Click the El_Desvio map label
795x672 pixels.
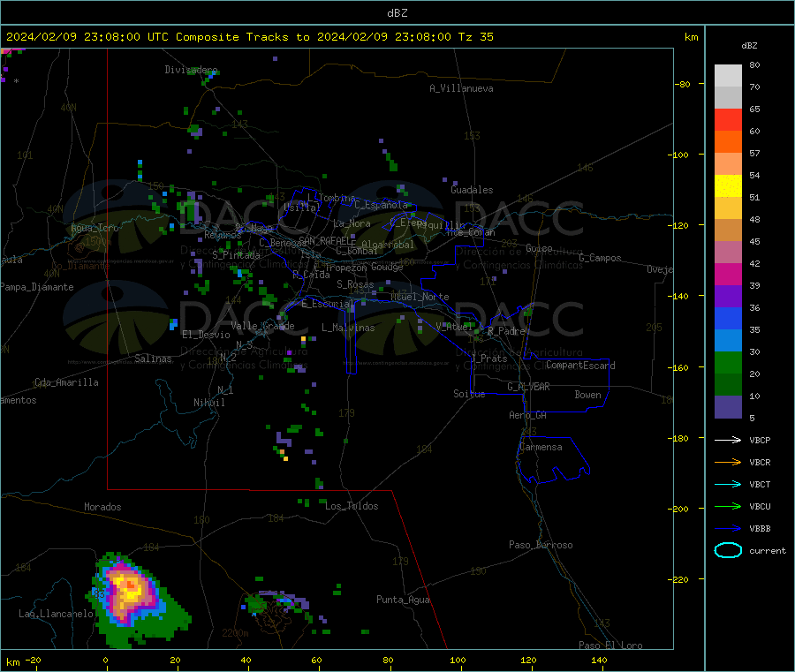[206, 335]
